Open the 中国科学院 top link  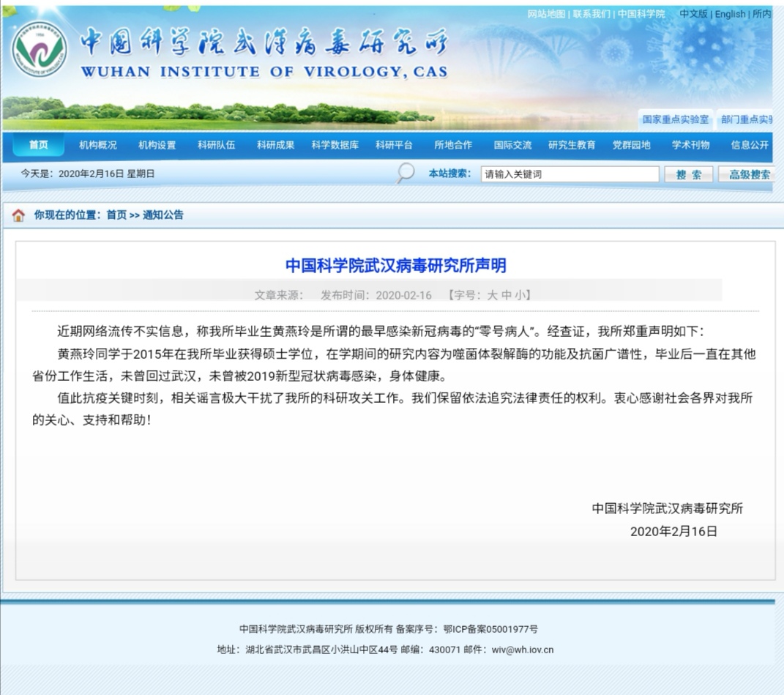point(641,14)
